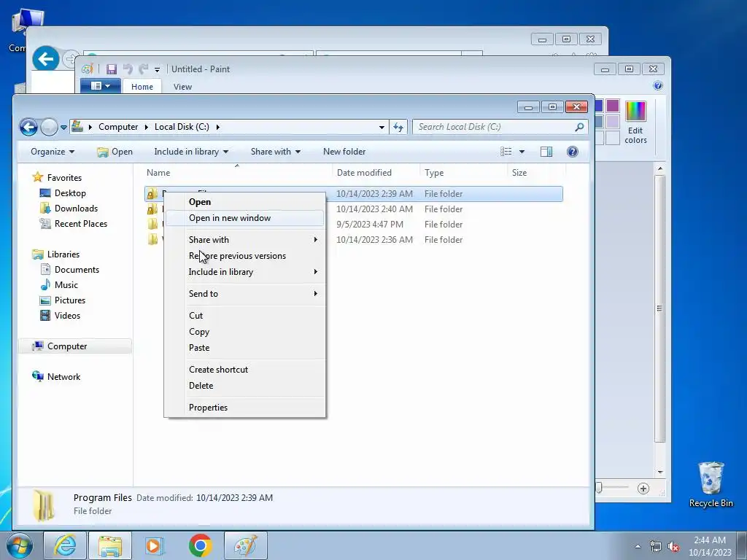Sort by Size column header

point(536,173)
